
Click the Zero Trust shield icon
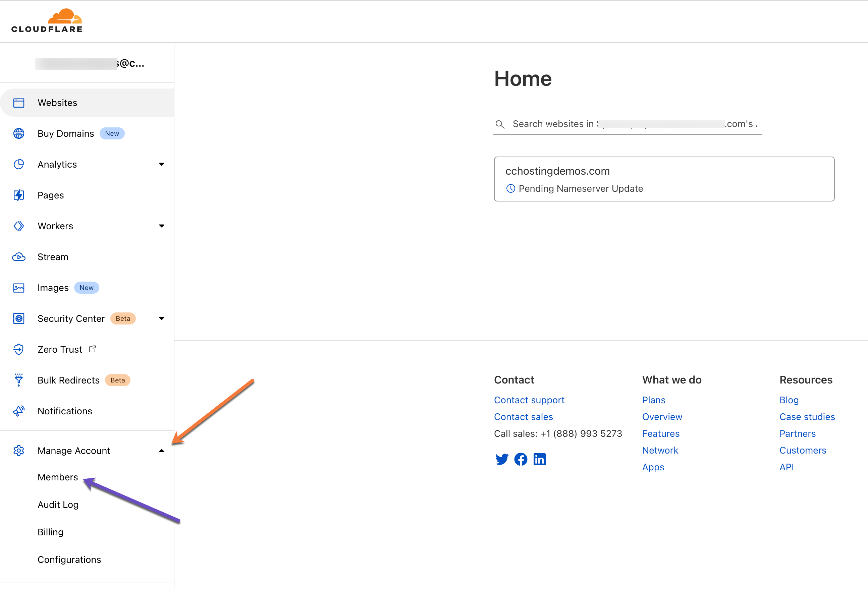point(19,349)
